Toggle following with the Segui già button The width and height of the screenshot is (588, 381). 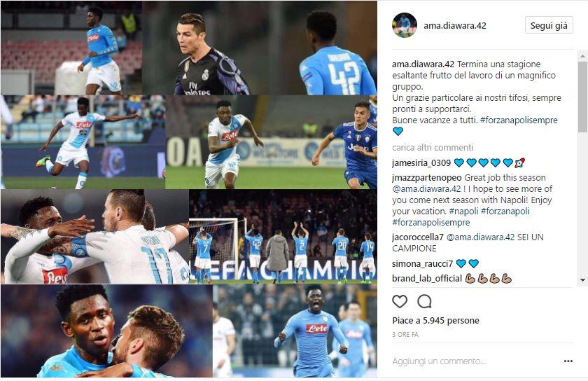[549, 25]
